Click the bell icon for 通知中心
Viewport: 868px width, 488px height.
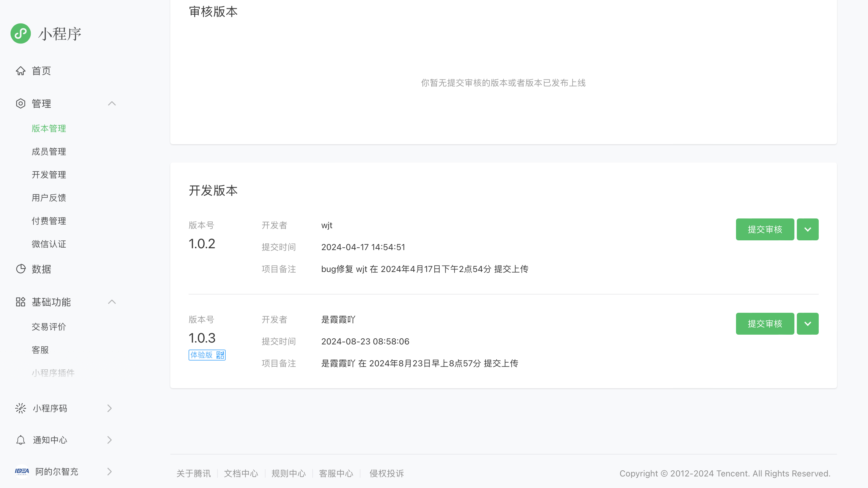click(21, 440)
